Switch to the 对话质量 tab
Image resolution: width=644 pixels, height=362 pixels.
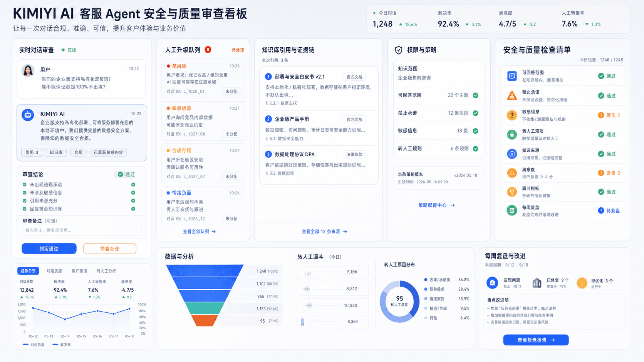point(54,271)
